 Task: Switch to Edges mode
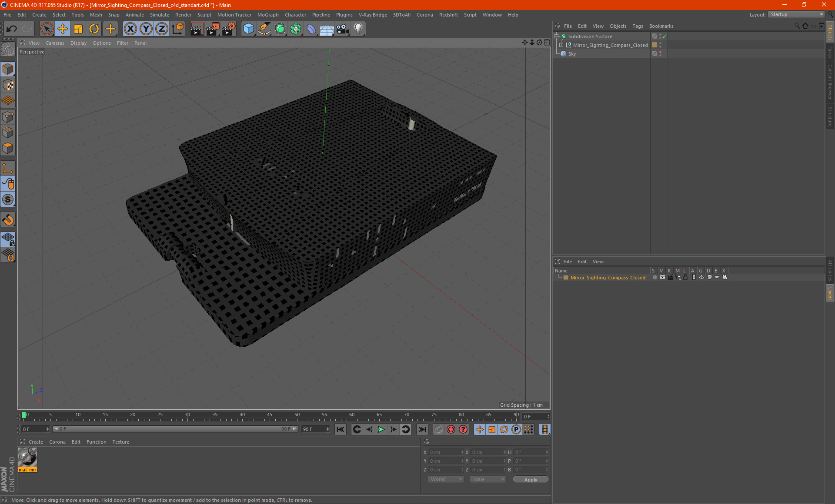click(8, 133)
